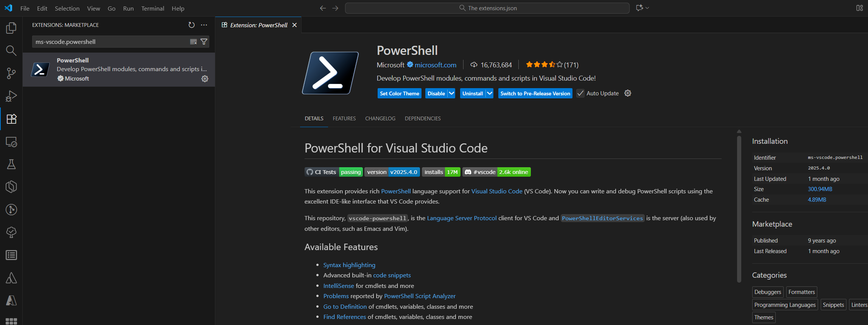Screen dimensions: 868x325
Task: Open the Edit menu
Action: [42, 8]
